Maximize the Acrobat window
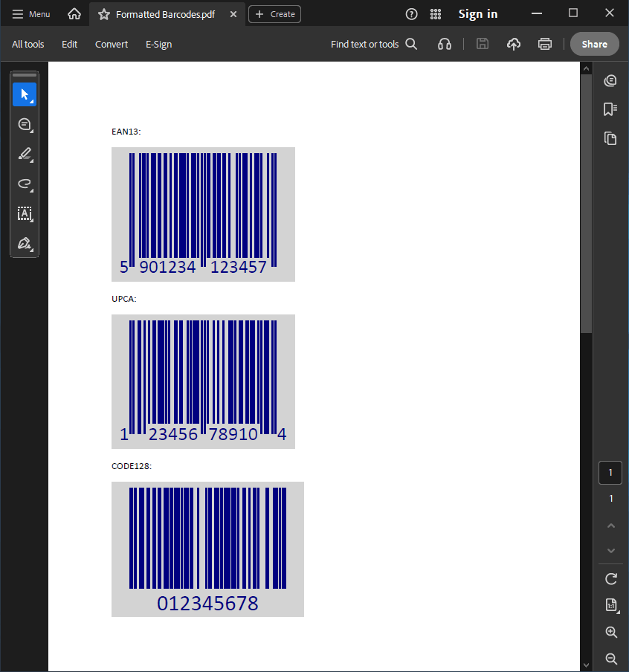629x672 pixels. (x=573, y=13)
